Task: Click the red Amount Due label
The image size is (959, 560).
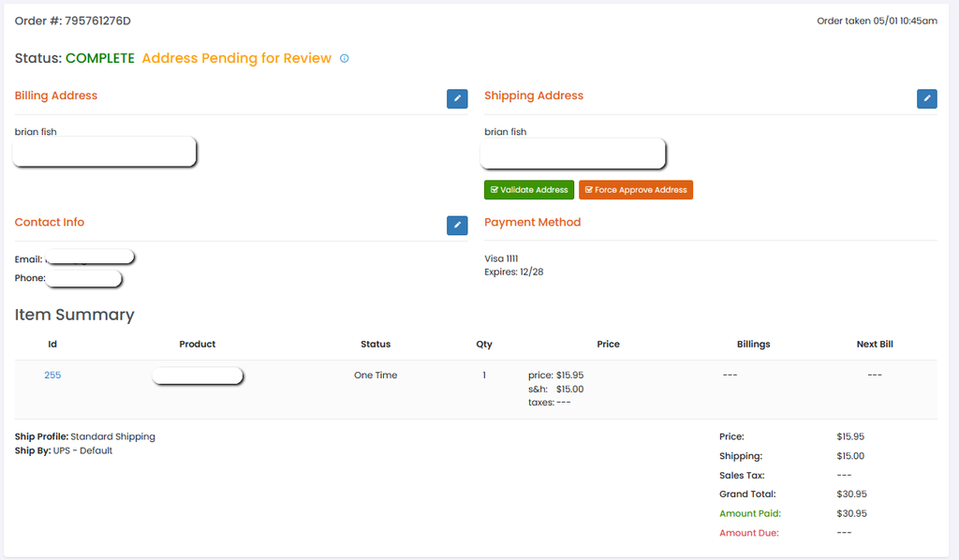Action: click(x=748, y=533)
